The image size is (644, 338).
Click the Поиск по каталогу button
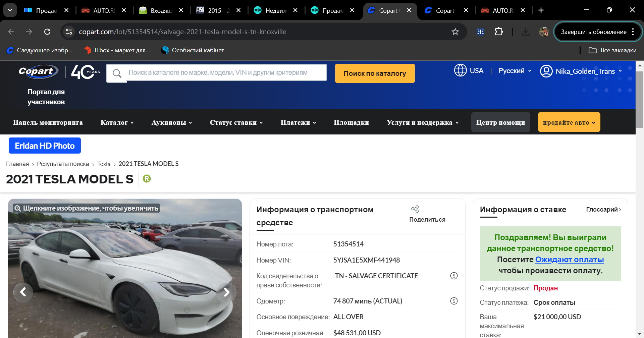(375, 73)
